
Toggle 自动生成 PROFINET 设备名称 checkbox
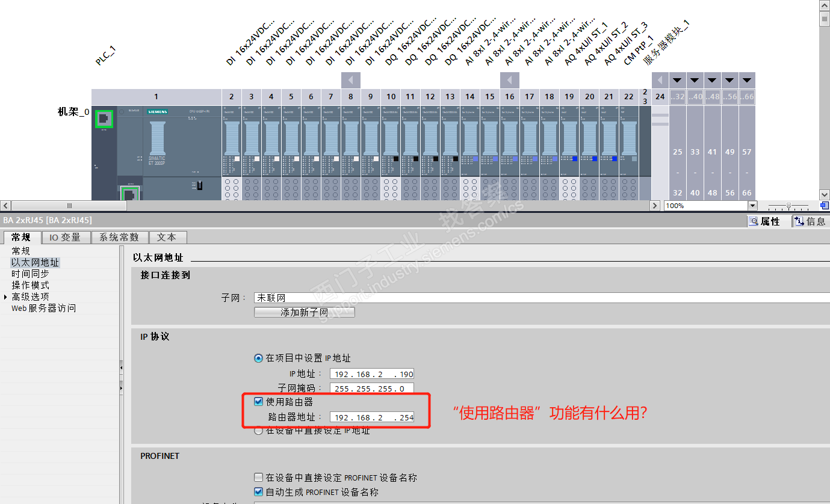(x=258, y=492)
